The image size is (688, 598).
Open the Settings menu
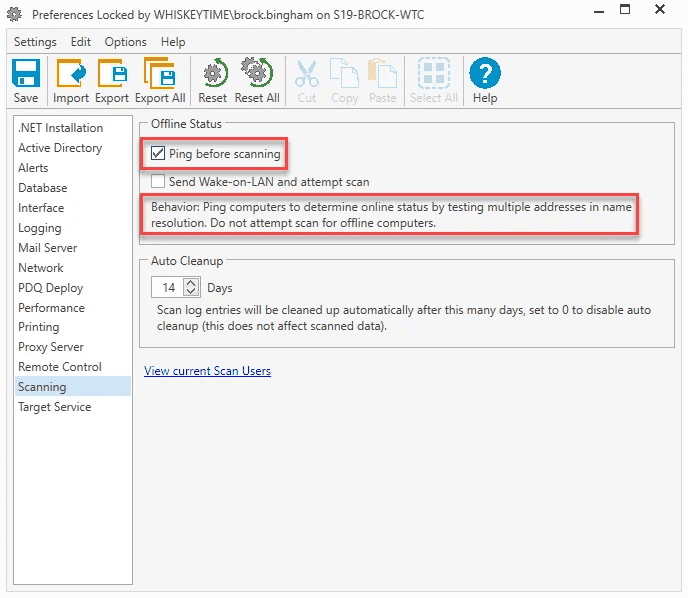(x=35, y=42)
